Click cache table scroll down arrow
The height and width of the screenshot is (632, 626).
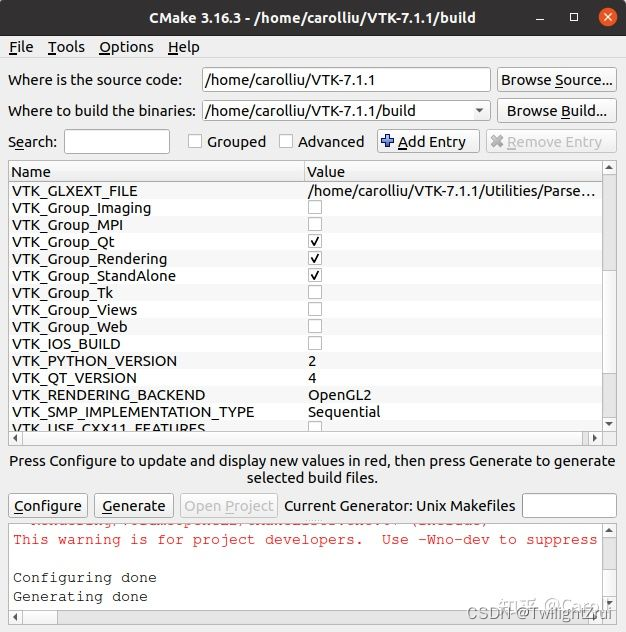click(609, 424)
